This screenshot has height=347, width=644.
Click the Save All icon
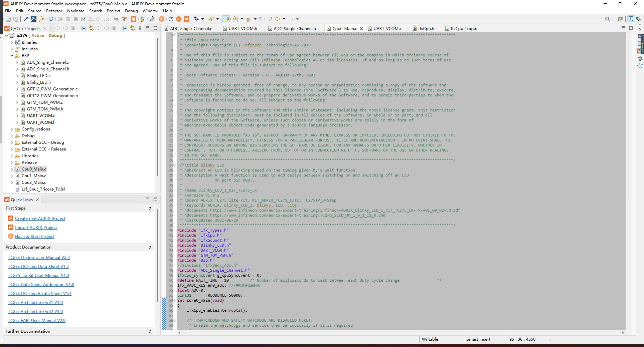16,19
